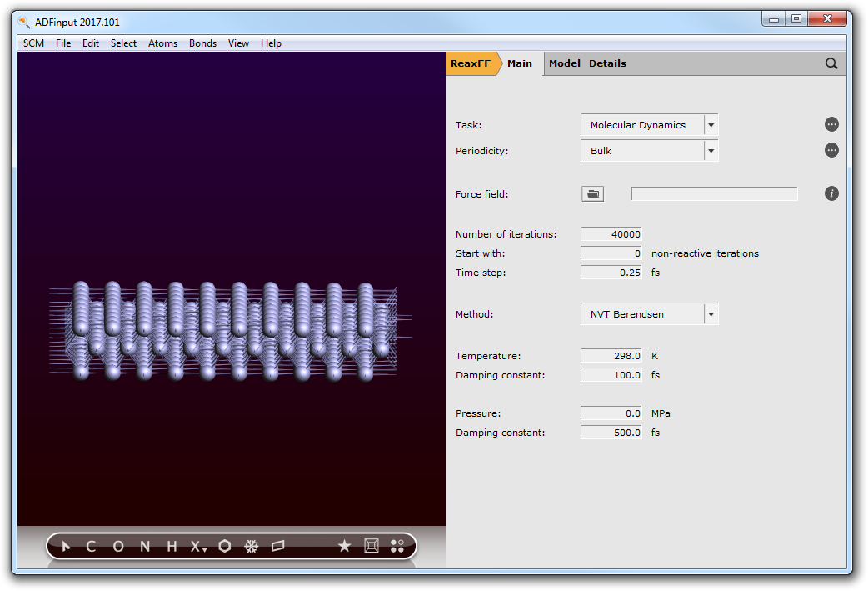
Task: Open the Periodicity dropdown Bulk
Action: point(650,151)
